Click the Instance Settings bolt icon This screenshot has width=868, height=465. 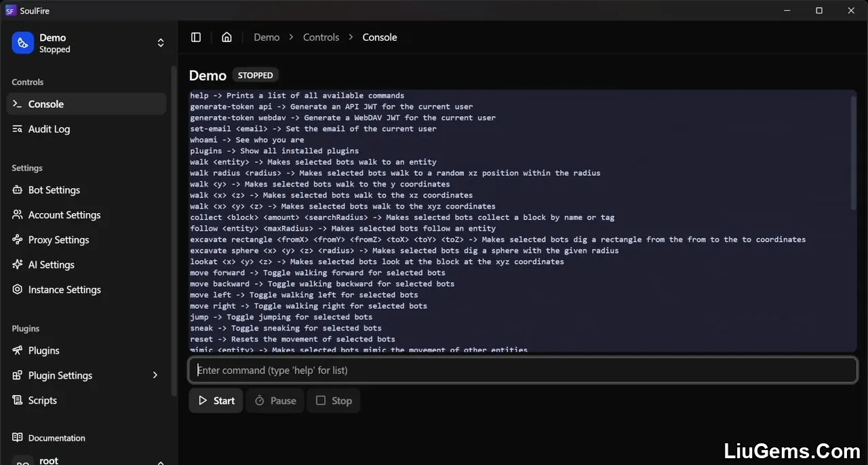[18, 289]
